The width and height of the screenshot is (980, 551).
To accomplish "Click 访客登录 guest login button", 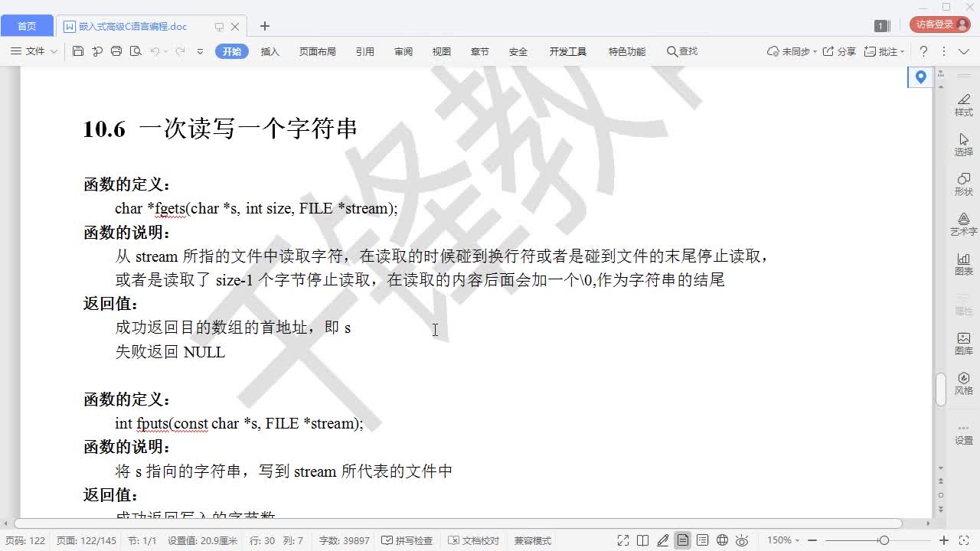I will [939, 24].
